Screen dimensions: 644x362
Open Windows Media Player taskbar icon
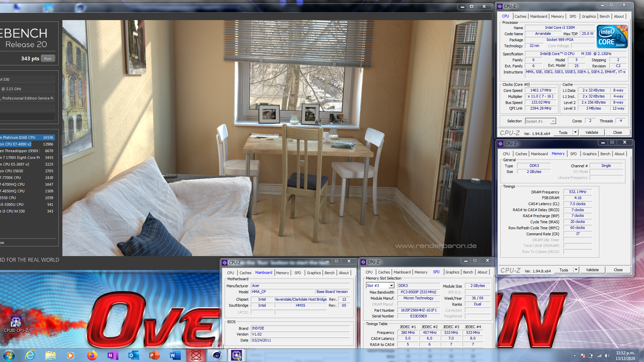tap(70, 355)
